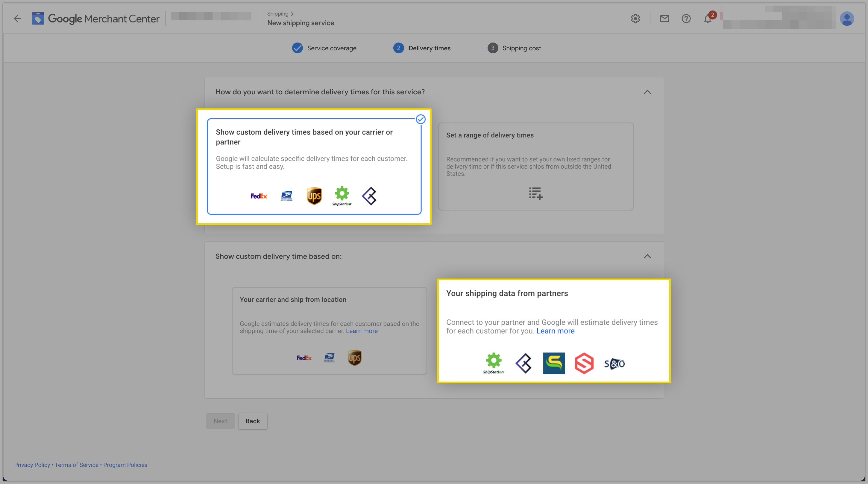Collapse Show custom delivery time based on section

pos(647,256)
